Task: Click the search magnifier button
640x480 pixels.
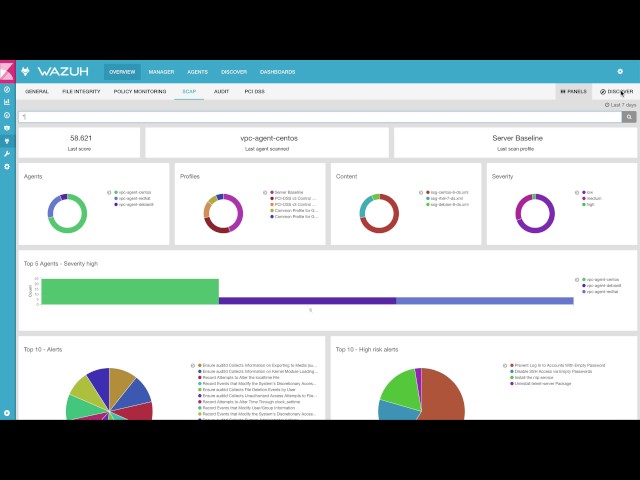Action: (x=629, y=117)
